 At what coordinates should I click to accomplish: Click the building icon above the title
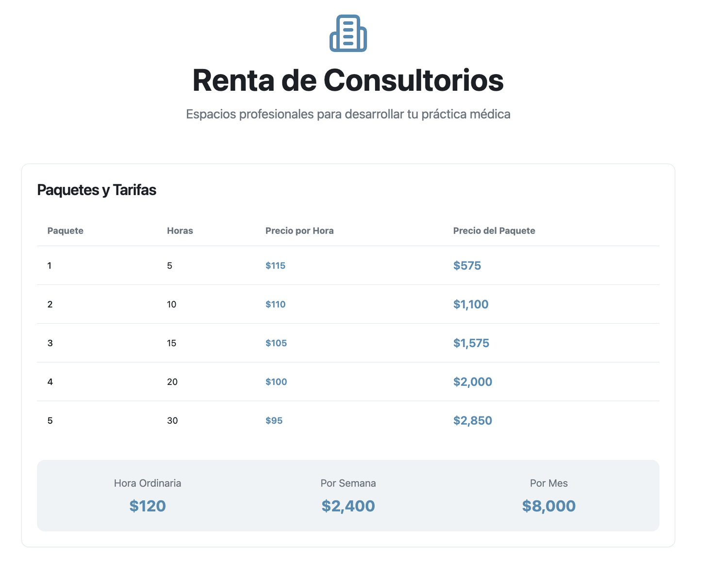click(348, 33)
